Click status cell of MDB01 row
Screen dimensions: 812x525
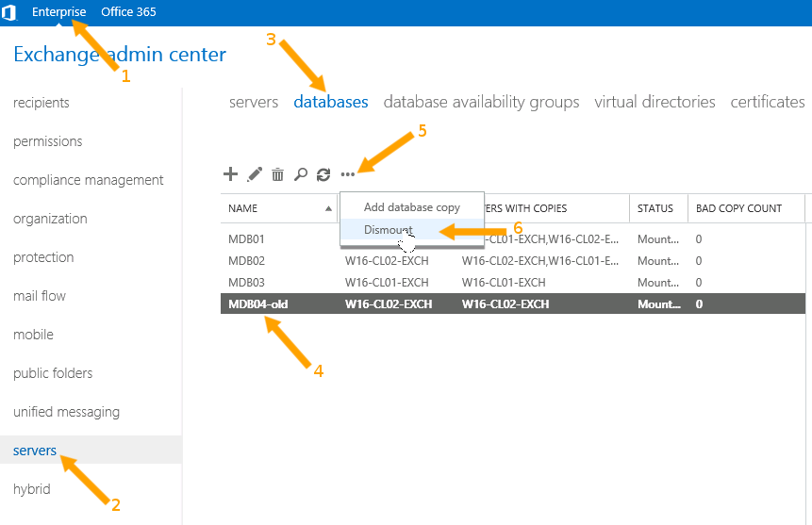pyautogui.click(x=658, y=239)
